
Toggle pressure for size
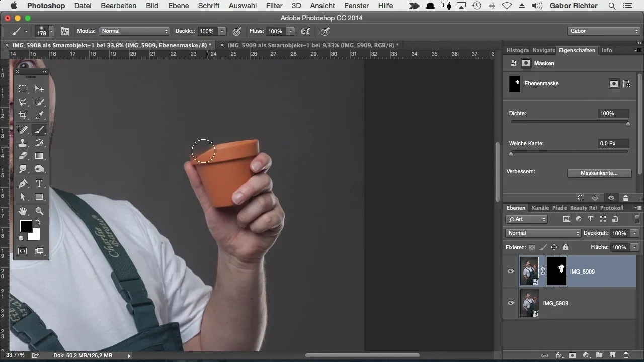pos(326,31)
